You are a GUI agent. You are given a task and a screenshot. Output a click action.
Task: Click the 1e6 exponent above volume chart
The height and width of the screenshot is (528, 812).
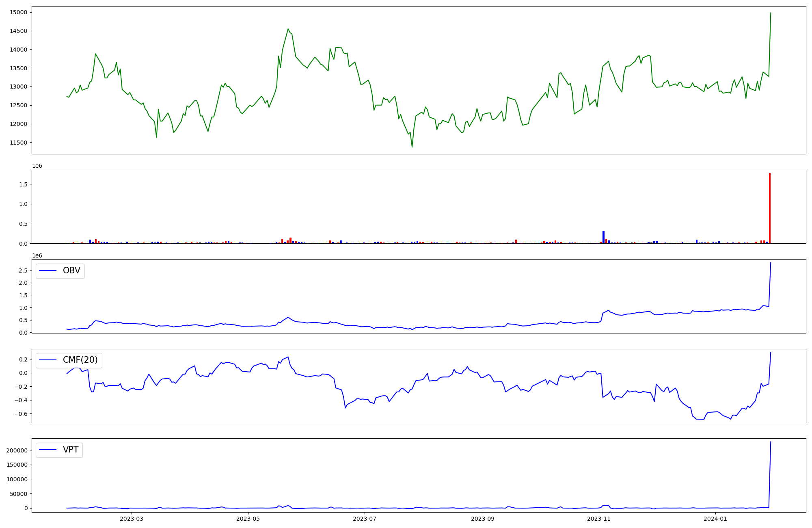(37, 166)
